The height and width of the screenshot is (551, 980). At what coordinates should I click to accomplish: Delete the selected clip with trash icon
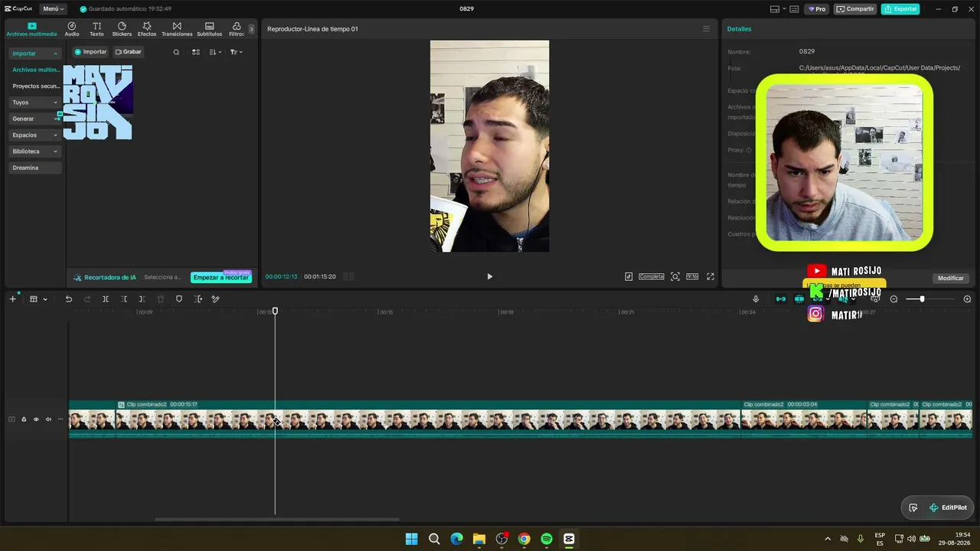(160, 298)
